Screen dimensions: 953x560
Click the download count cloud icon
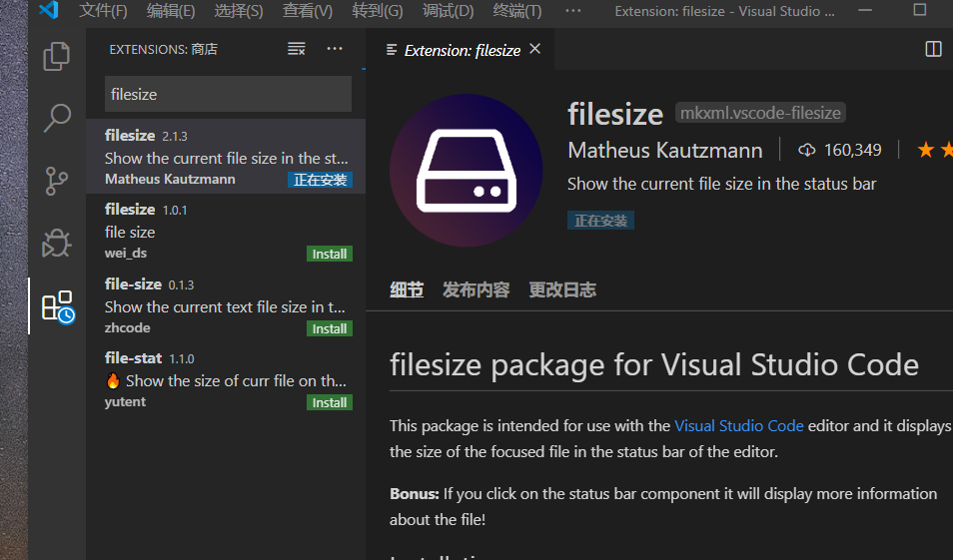click(x=806, y=150)
